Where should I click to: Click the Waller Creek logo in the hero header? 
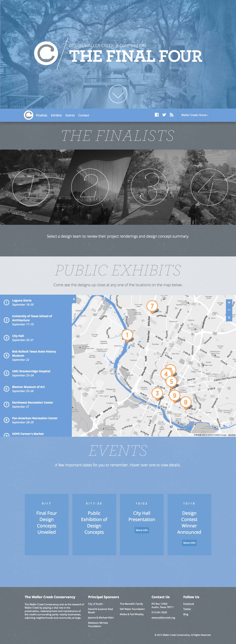tap(46, 53)
